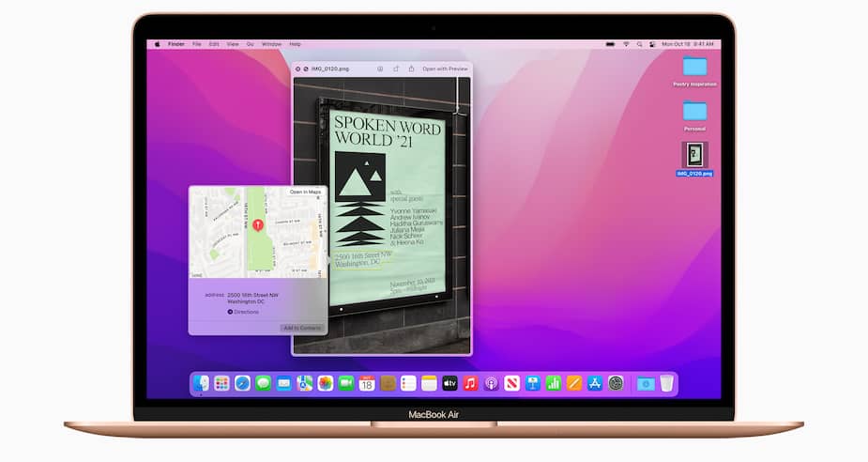Click the Open with Preview button

[445, 69]
